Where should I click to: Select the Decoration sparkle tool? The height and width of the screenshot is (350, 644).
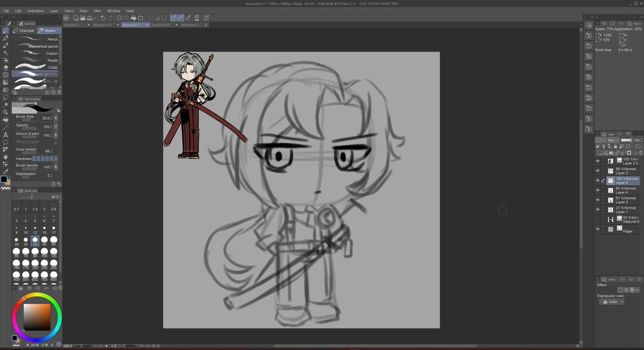tap(5, 53)
